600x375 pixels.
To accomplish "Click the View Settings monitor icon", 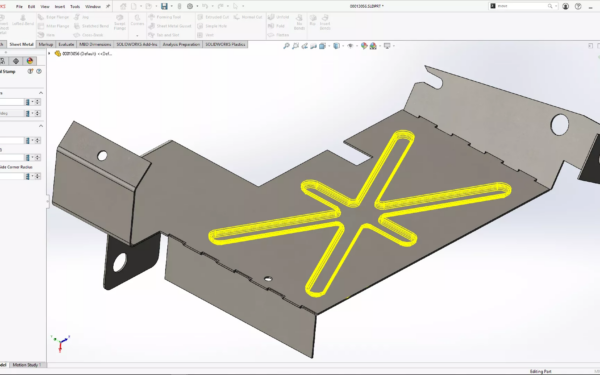I will coord(387,46).
